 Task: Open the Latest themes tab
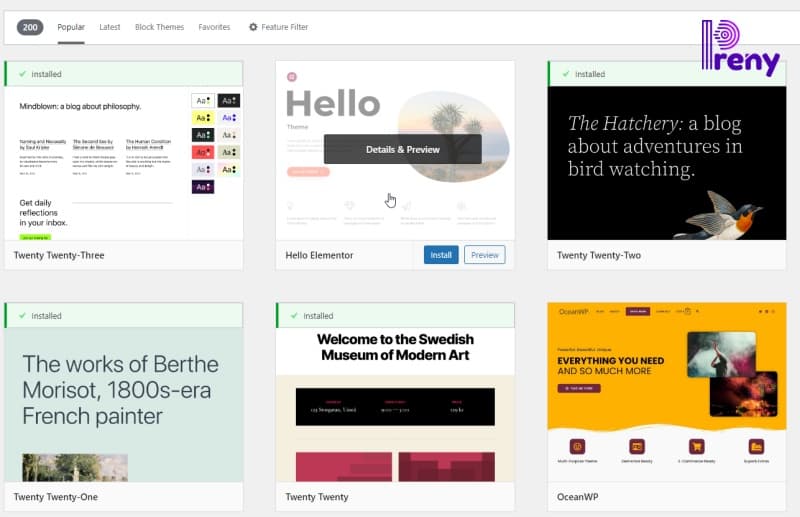point(110,27)
